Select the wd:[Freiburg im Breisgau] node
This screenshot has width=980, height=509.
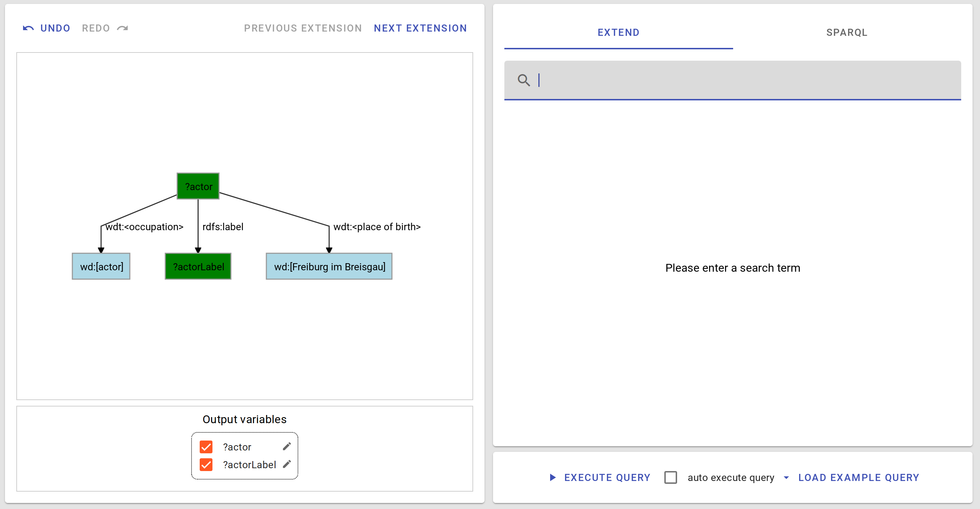(x=329, y=267)
